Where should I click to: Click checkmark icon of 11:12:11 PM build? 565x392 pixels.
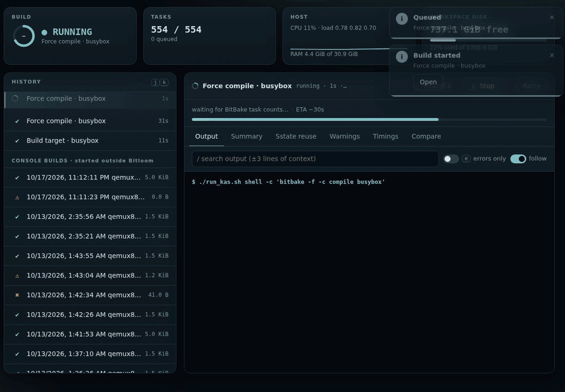pyautogui.click(x=17, y=178)
